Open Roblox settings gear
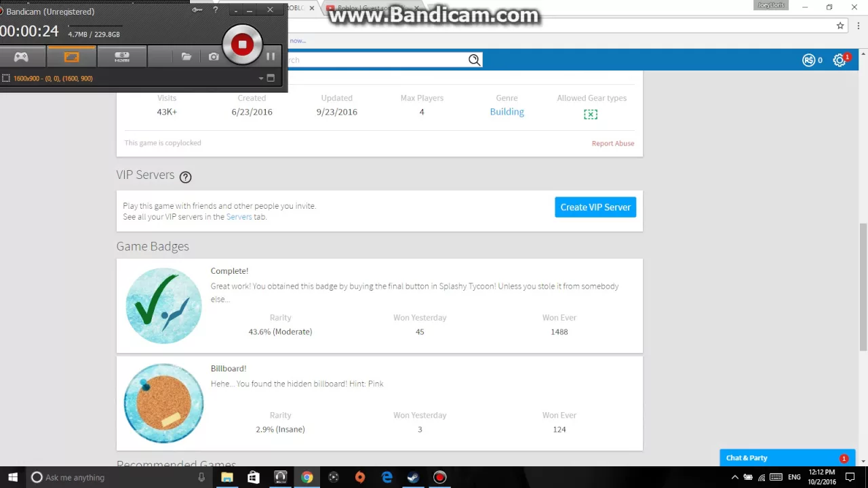Viewport: 868px width, 488px height. 840,60
